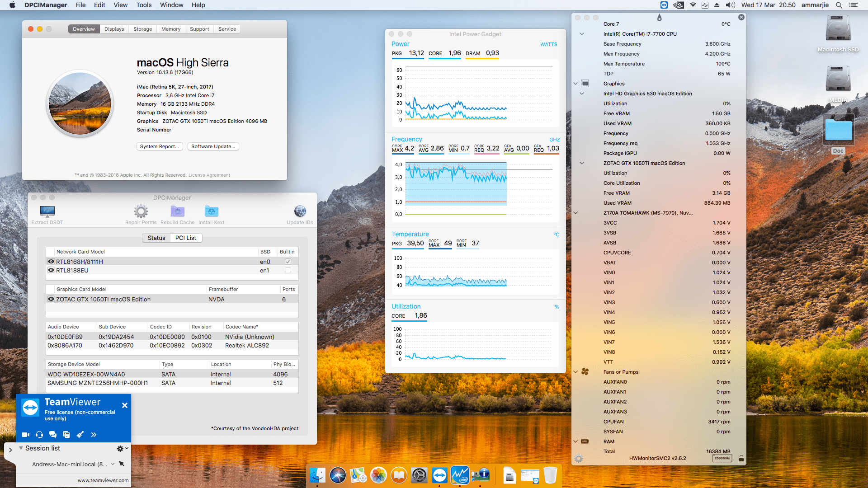Toggle the HWMonitor lock icon

pos(741,458)
